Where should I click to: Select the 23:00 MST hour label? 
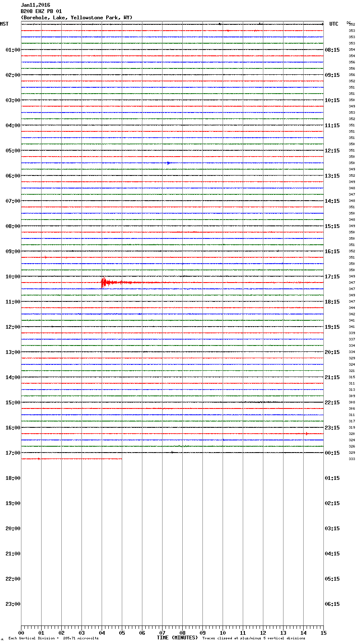[13, 604]
